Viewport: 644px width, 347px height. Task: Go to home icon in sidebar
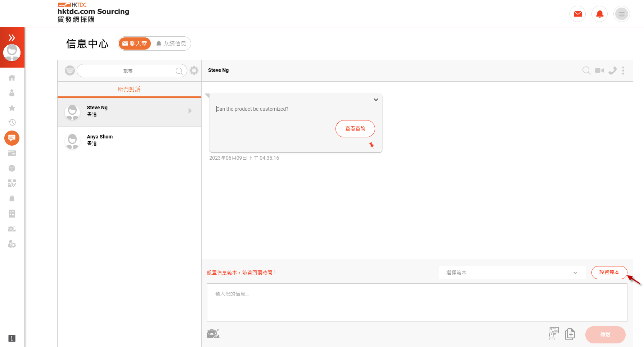[12, 78]
